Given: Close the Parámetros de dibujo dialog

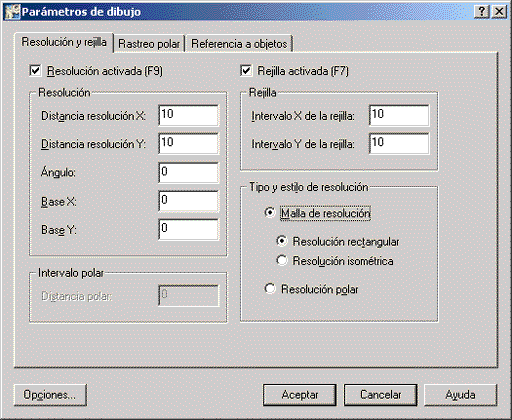Looking at the screenshot, I should [499, 12].
